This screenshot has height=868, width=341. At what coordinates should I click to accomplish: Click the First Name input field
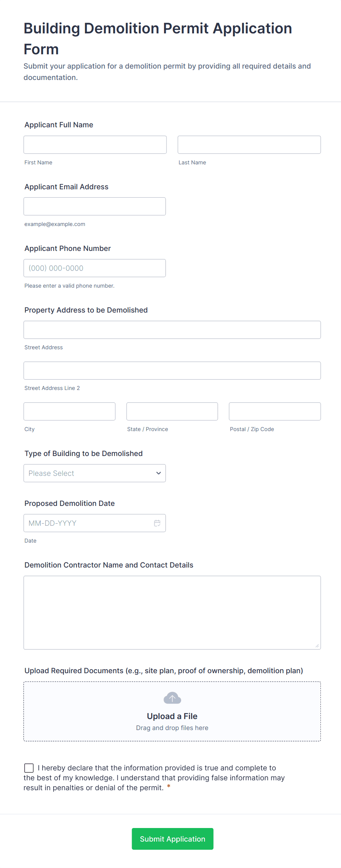point(95,145)
